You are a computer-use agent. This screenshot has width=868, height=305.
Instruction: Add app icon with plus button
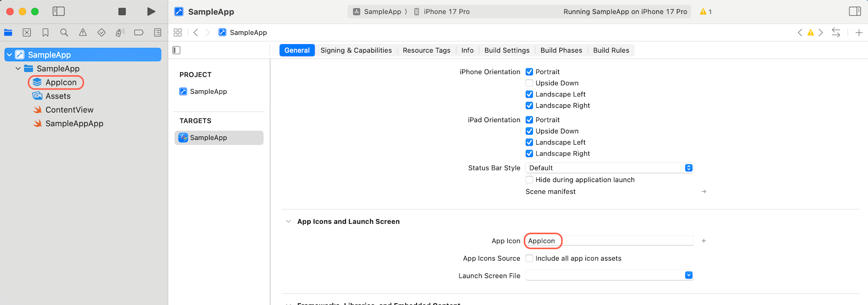pos(704,241)
